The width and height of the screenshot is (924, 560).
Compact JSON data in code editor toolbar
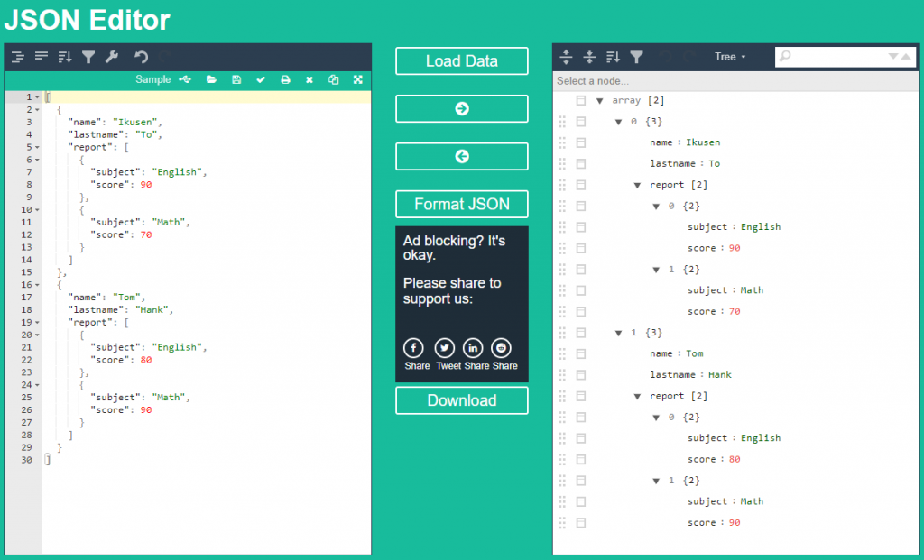(x=42, y=57)
